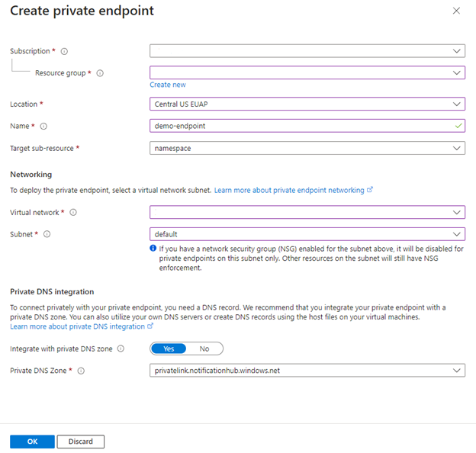Open the Location dropdown showing Central US EUAP

307,104
